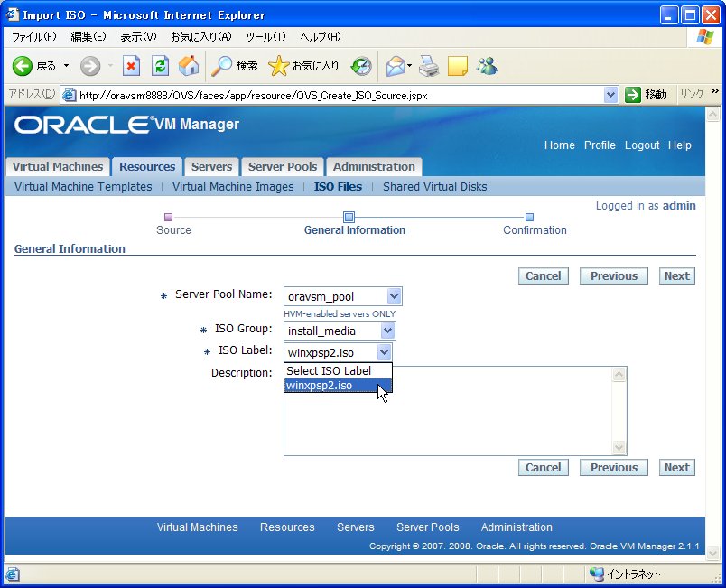
Task: Click the bottom Previous button
Action: (x=613, y=468)
